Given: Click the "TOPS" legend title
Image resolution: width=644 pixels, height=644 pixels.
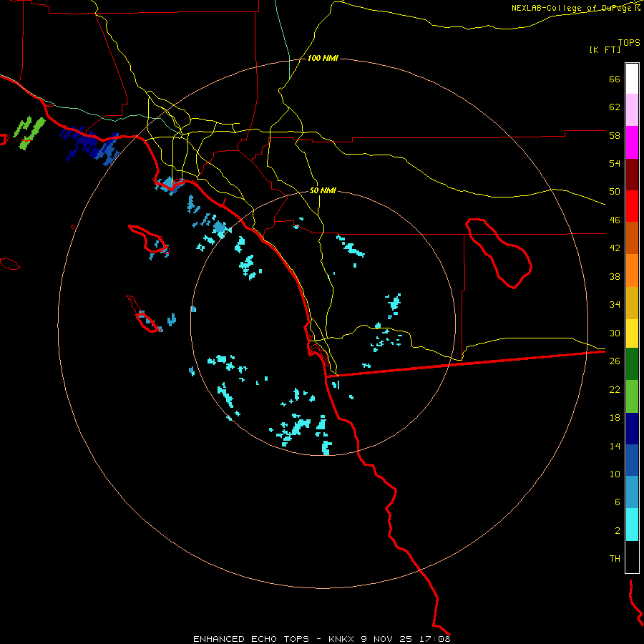Looking at the screenshot, I should (629, 42).
